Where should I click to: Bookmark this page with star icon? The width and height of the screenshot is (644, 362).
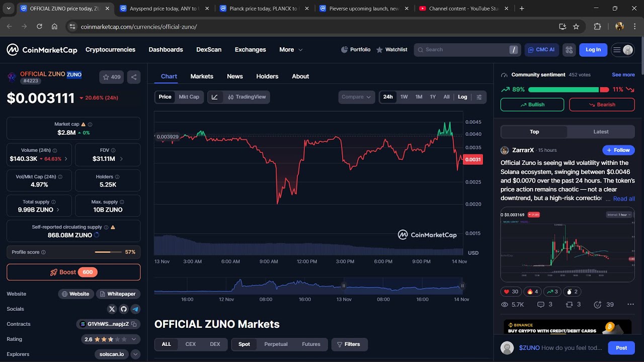(x=576, y=27)
